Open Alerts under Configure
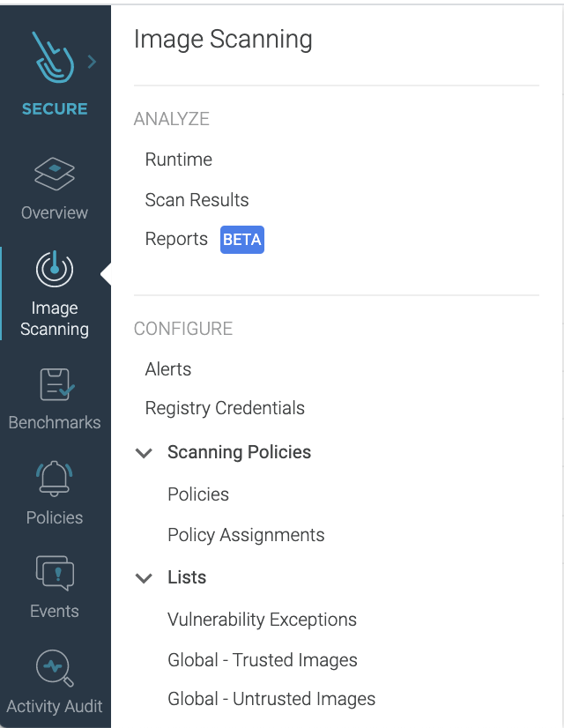The height and width of the screenshot is (728, 564). [168, 369]
